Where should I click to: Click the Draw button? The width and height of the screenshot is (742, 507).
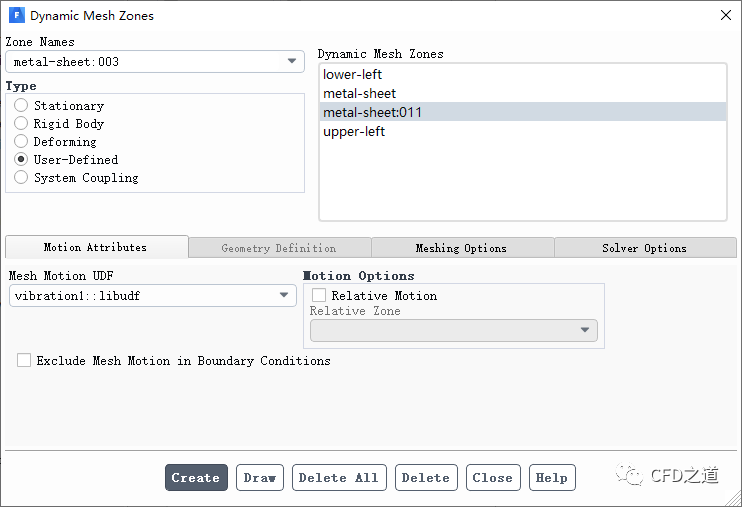[259, 478]
